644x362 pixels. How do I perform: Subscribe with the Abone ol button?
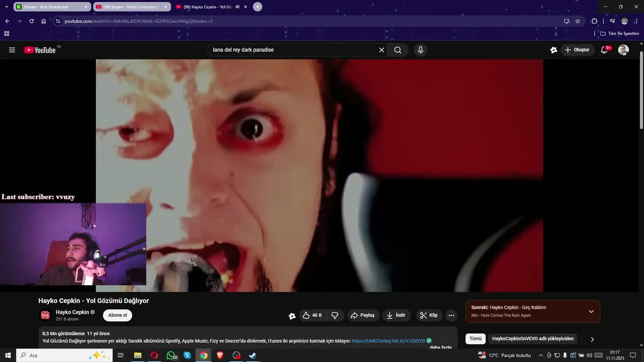(x=118, y=315)
